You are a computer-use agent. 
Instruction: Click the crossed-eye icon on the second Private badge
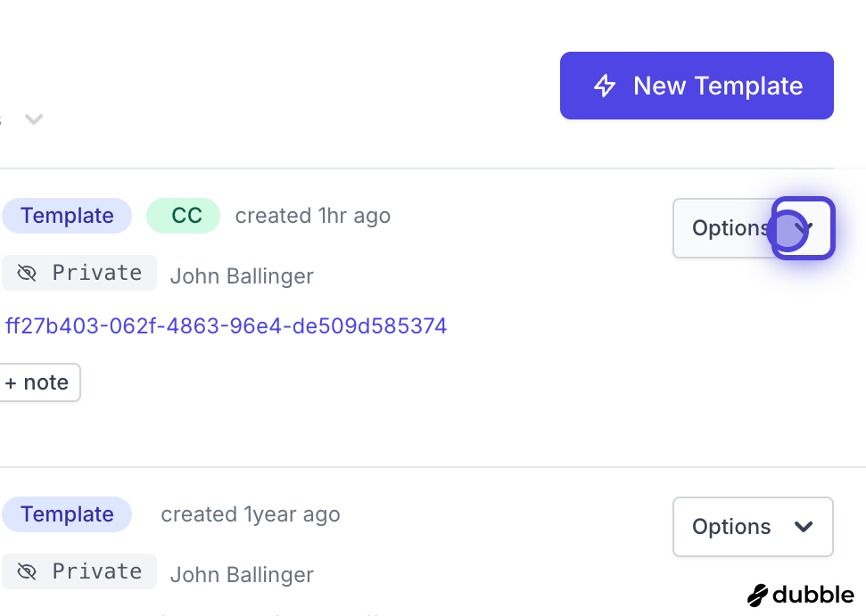pos(27,571)
